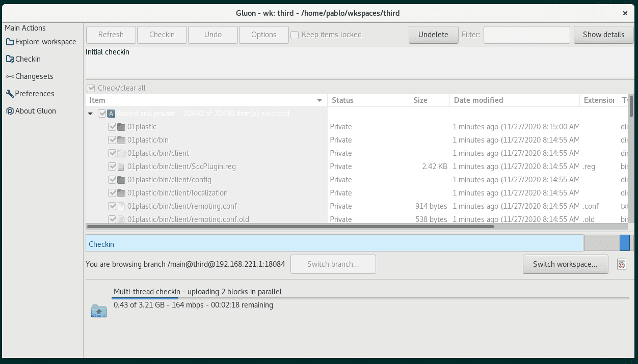Open the Checkin view from sidebar
This screenshot has width=638, height=364.
(x=23, y=59)
